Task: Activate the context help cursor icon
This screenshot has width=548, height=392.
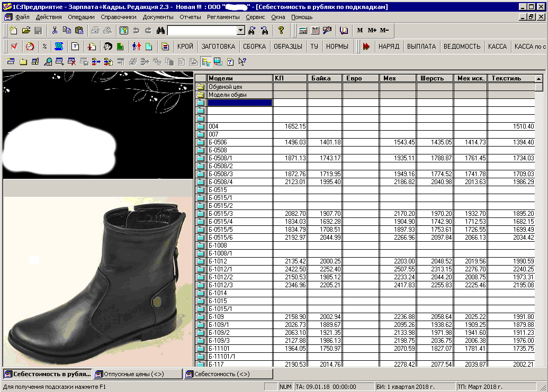Action: (242, 62)
